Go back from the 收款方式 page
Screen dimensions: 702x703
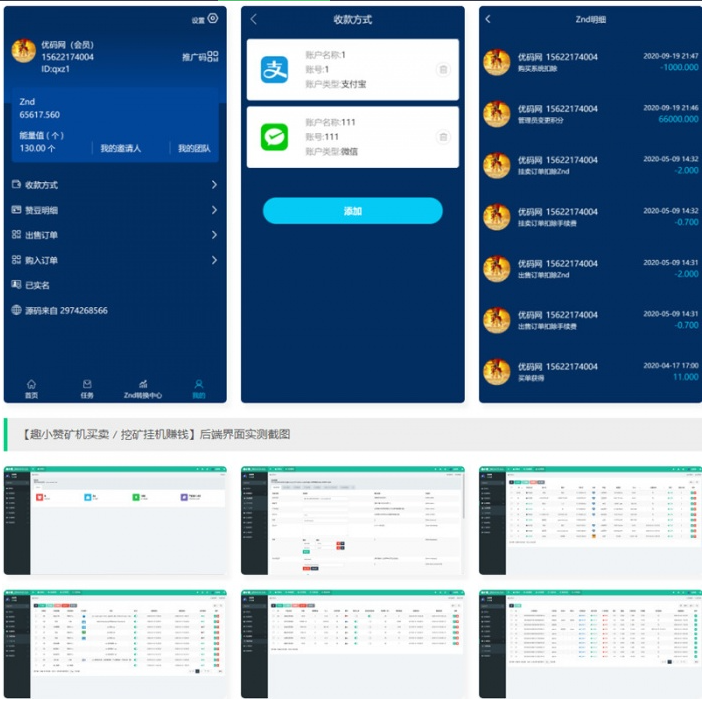254,19
